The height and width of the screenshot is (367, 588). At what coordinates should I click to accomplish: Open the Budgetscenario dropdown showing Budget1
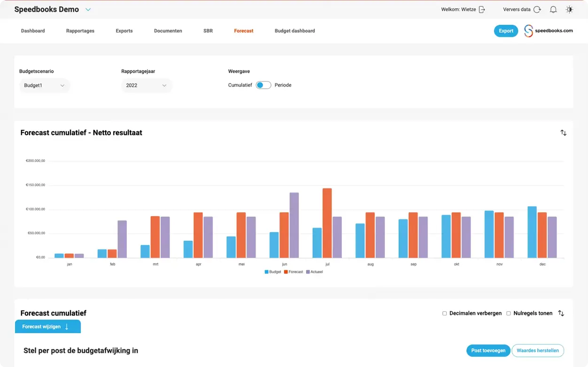44,85
